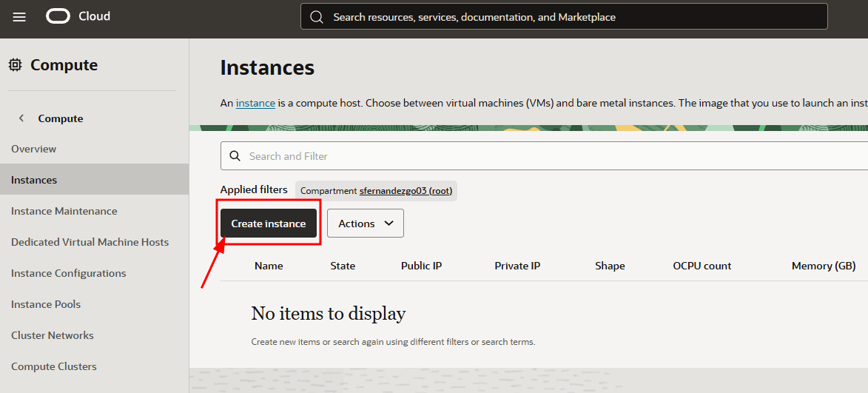
Task: Click the Private IP column header
Action: pyautogui.click(x=517, y=266)
